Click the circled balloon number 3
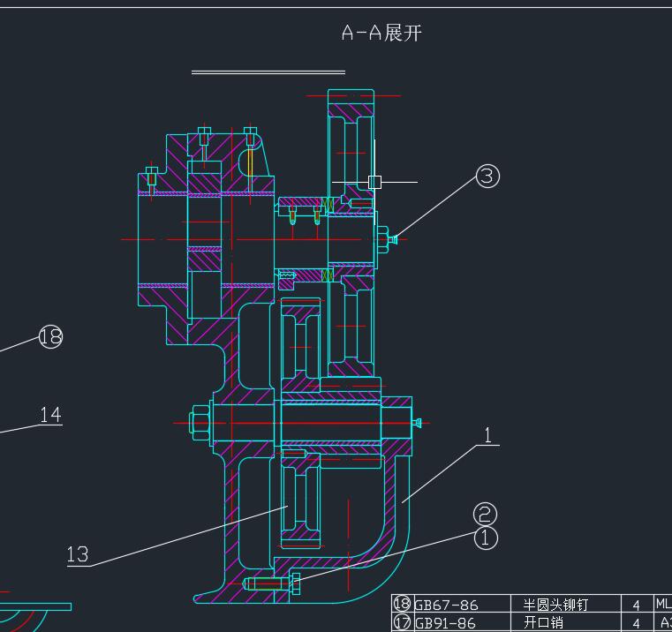The width and height of the screenshot is (672, 632). click(487, 176)
